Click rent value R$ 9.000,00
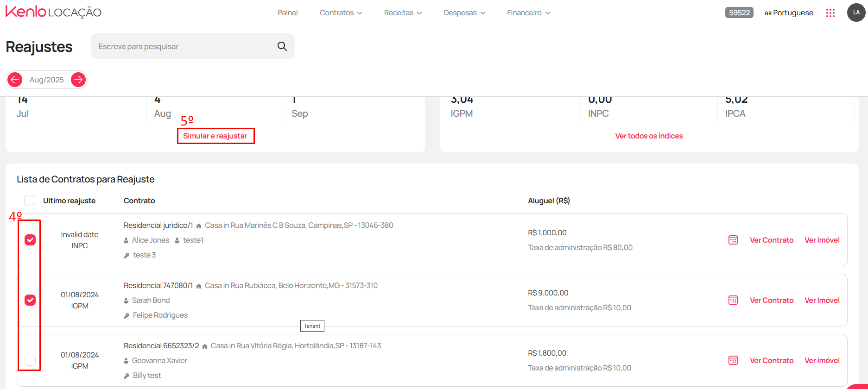The height and width of the screenshot is (389, 868). click(548, 293)
